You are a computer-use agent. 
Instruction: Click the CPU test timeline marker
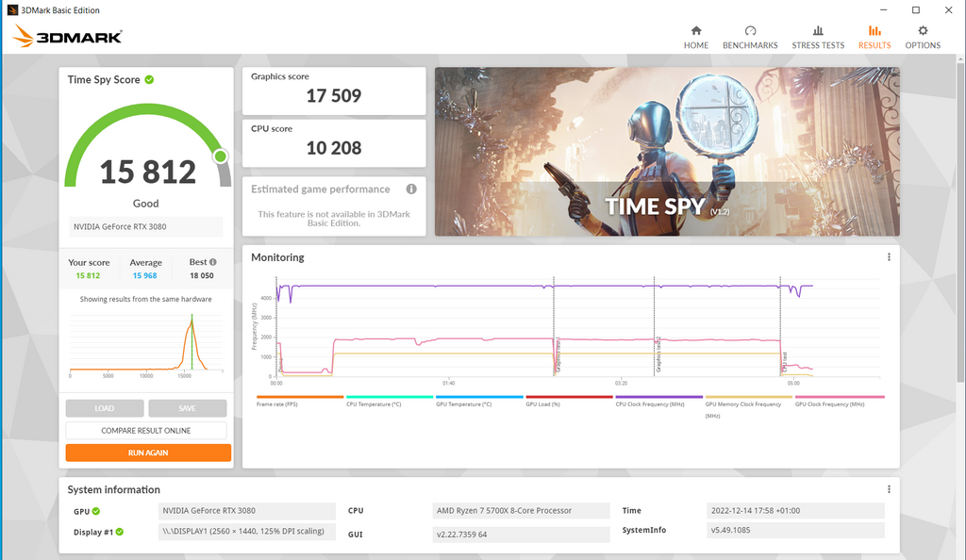pos(784,362)
